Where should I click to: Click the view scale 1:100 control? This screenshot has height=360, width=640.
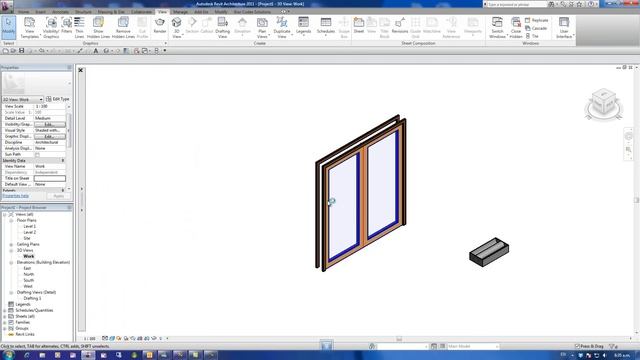(x=89, y=339)
